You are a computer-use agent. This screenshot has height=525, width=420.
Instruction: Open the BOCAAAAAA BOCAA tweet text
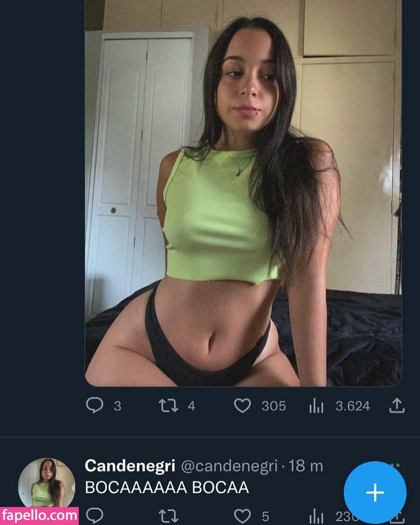[x=167, y=487]
